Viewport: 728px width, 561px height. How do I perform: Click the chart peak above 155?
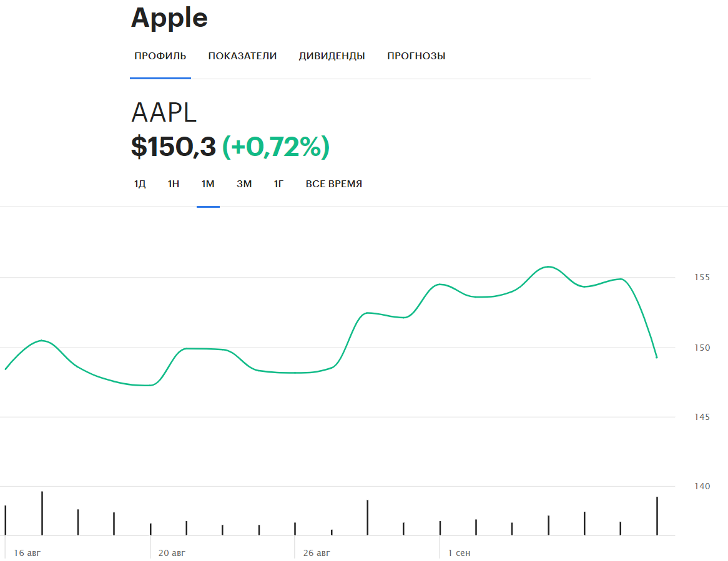pyautogui.click(x=548, y=267)
